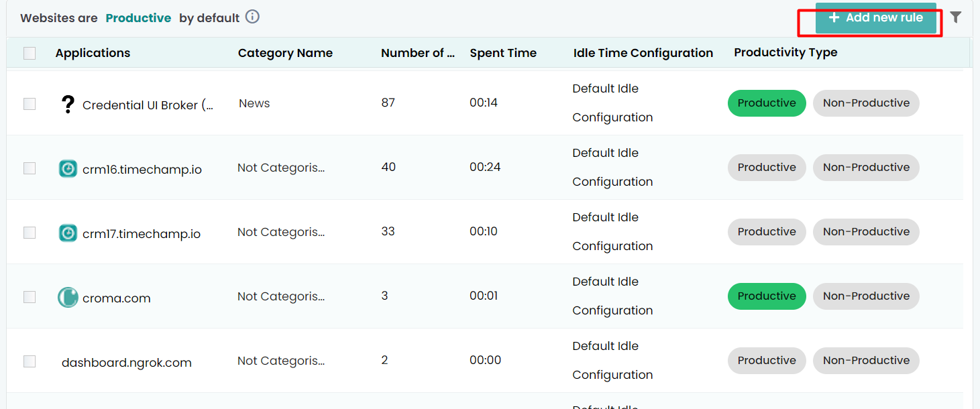
Task: Sort by the Spent Time column header
Action: click(x=503, y=53)
